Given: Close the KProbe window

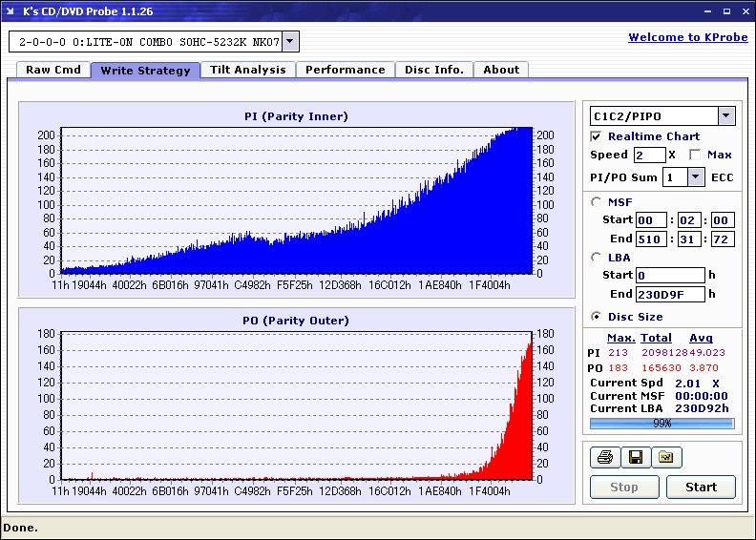Looking at the screenshot, I should [745, 11].
